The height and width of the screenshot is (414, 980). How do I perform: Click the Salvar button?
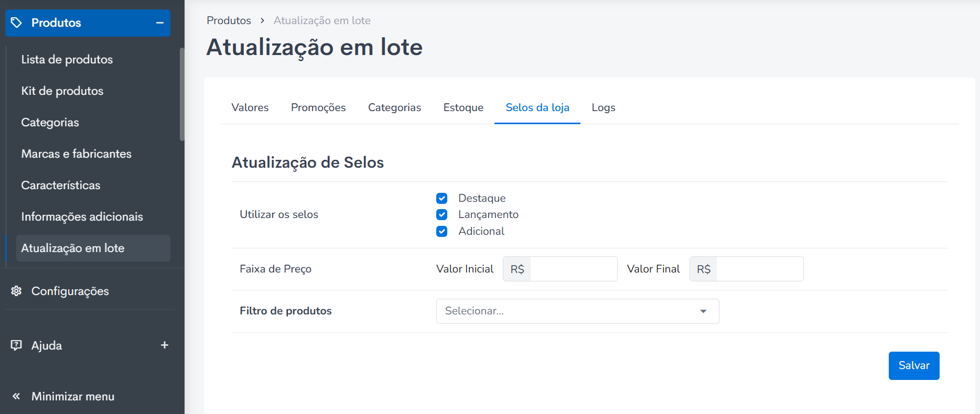point(914,366)
